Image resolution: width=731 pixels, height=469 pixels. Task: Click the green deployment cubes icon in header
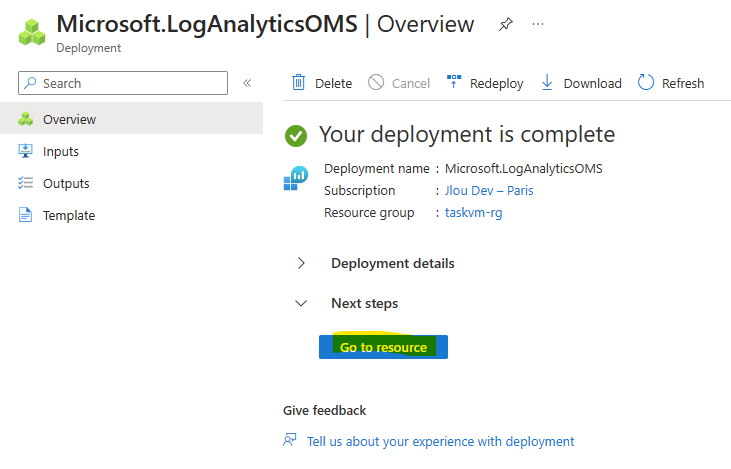pyautogui.click(x=32, y=32)
